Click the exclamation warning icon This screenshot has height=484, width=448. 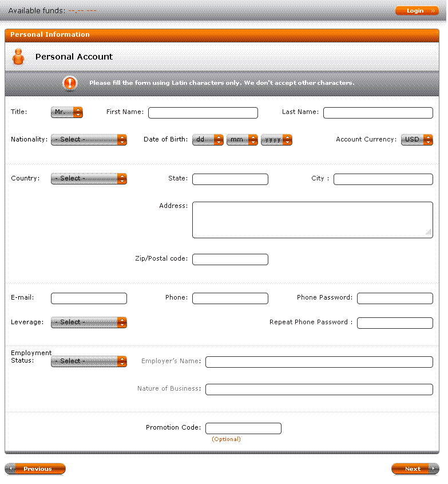click(70, 83)
